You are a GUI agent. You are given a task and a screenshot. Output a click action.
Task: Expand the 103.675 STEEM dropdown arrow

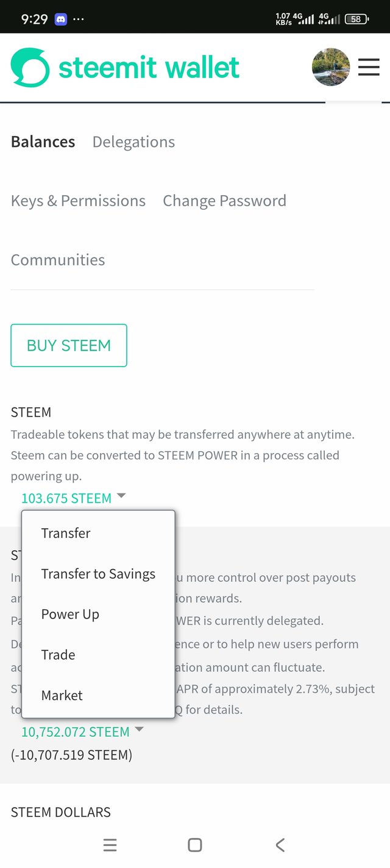tap(121, 496)
